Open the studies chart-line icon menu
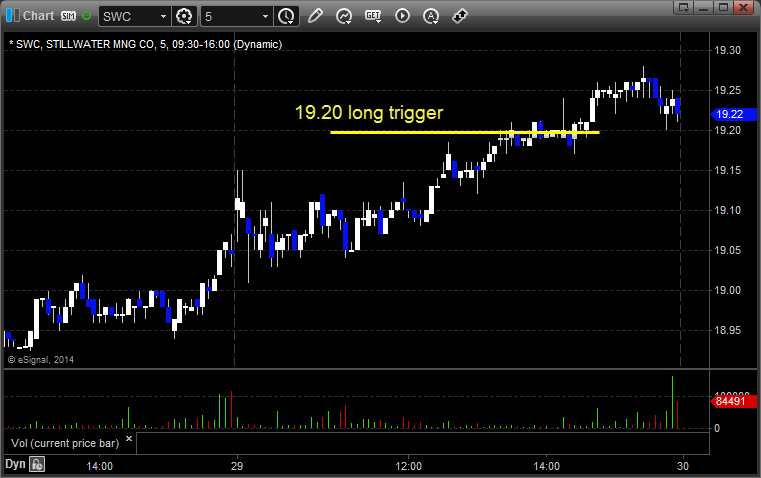Image resolution: width=761 pixels, height=478 pixels. (344, 16)
